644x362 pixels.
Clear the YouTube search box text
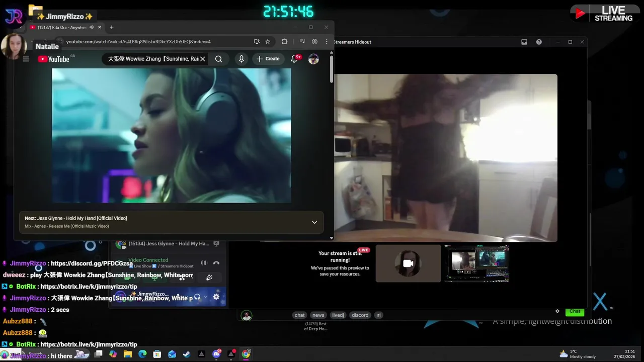click(202, 59)
